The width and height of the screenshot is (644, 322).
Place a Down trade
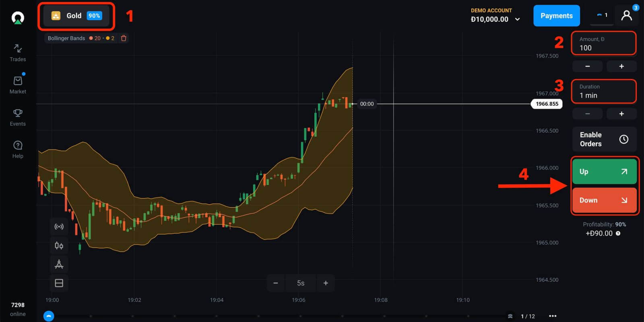point(604,200)
